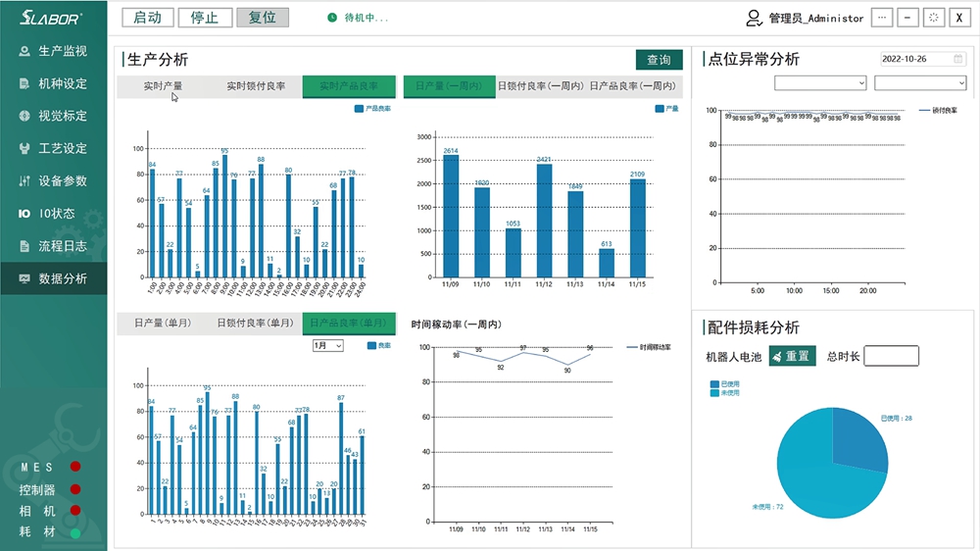Click the administrator user profile icon
980x551 pixels.
click(754, 18)
